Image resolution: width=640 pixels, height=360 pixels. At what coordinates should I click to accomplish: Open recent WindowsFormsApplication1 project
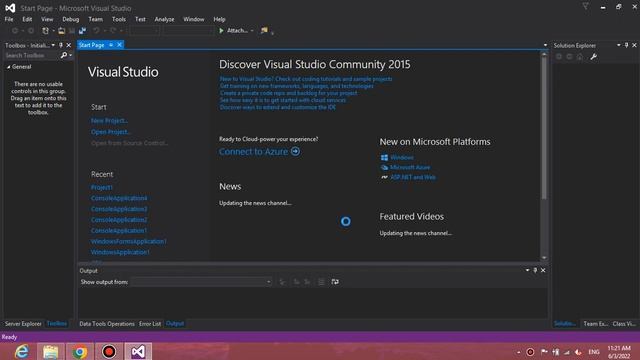129,242
